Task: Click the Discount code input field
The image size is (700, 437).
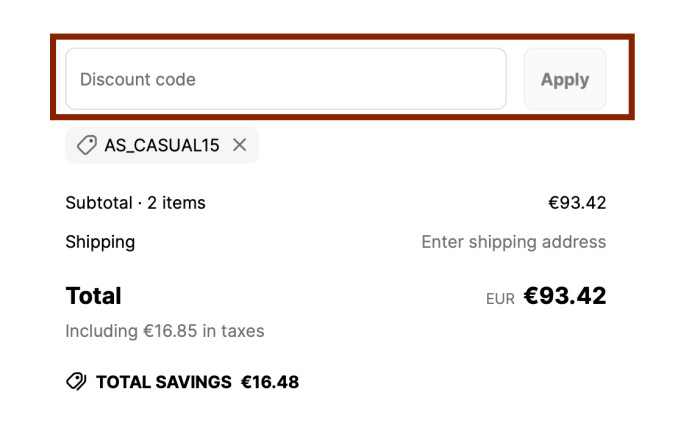Action: pyautogui.click(x=285, y=79)
